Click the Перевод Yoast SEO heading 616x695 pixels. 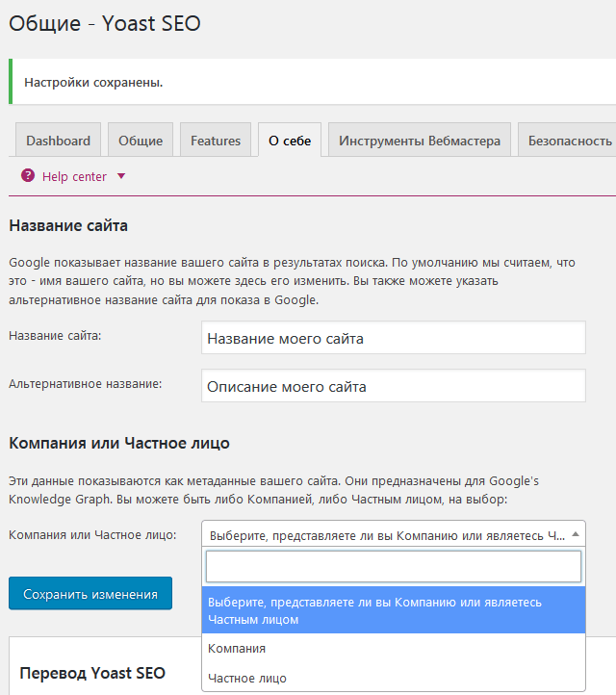pyautogui.click(x=92, y=673)
